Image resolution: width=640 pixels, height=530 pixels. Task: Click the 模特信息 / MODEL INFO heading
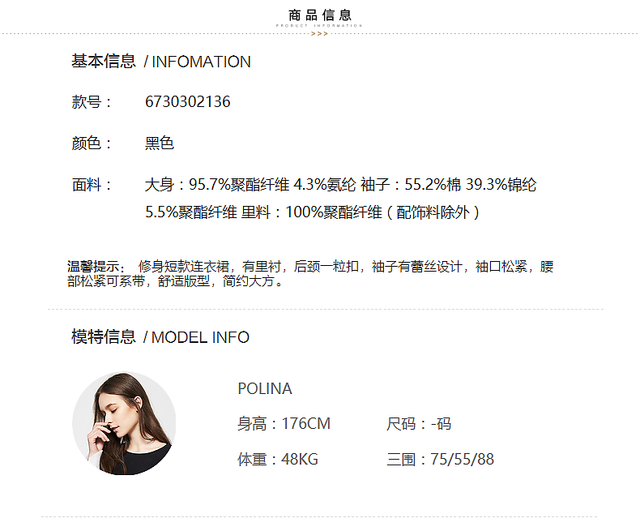[x=160, y=337]
